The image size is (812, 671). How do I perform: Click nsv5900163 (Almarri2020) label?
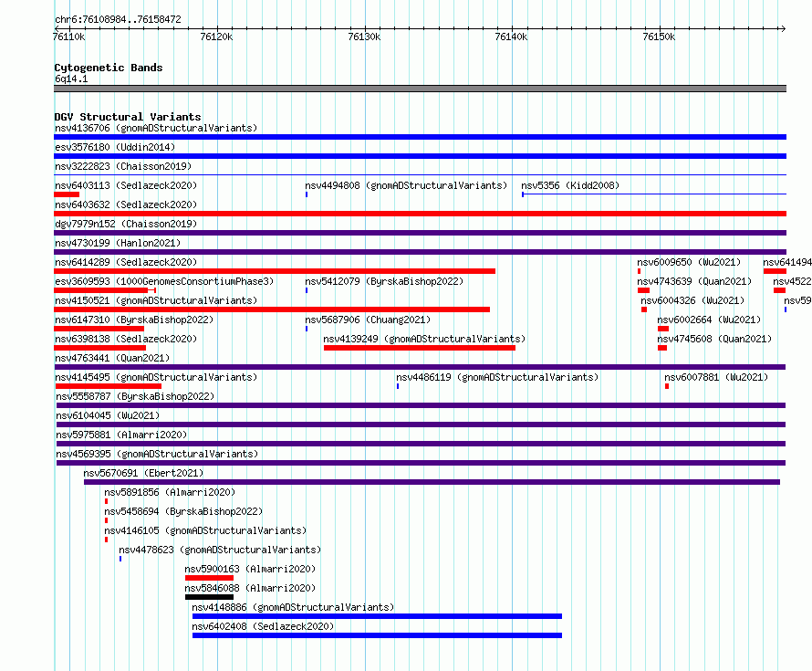(250, 569)
